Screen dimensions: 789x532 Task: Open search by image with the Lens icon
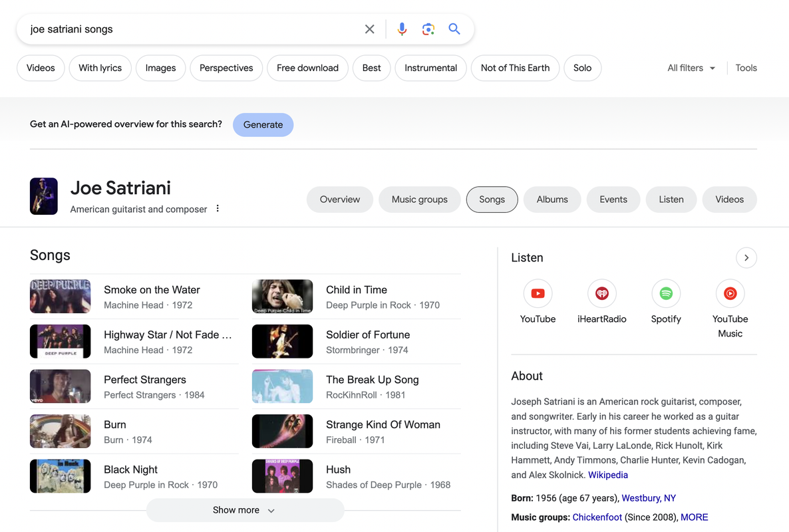(x=428, y=29)
